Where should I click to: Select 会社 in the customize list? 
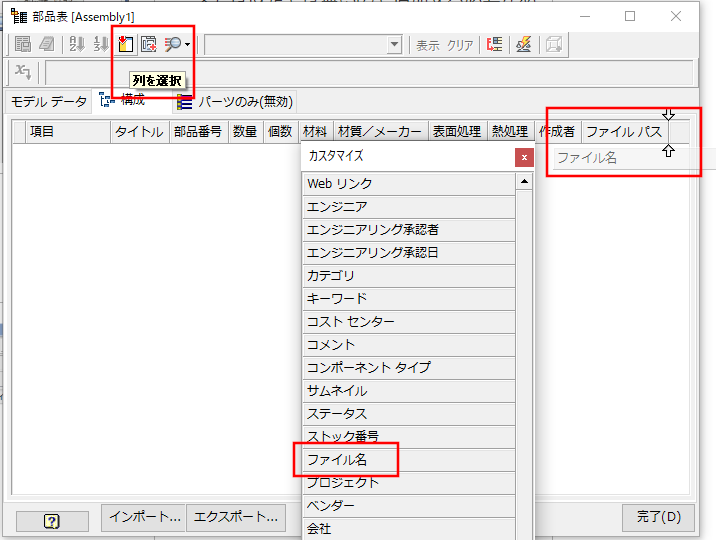tap(409, 529)
